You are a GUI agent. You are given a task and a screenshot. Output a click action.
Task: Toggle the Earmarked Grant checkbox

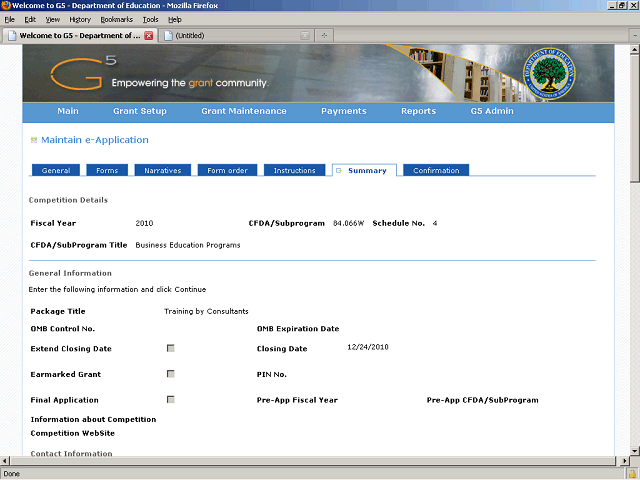171,374
